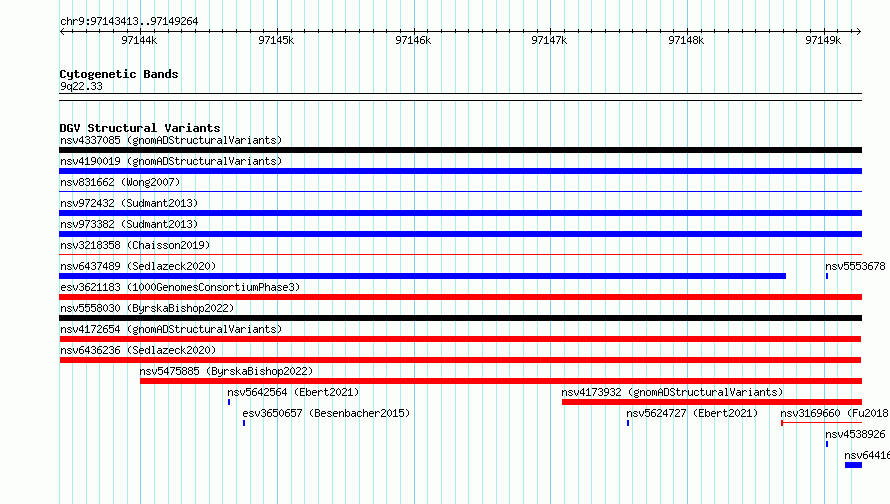Image resolution: width=890 pixels, height=504 pixels.
Task: Click the small blue marker under nsv5624727
Action: pos(628,423)
